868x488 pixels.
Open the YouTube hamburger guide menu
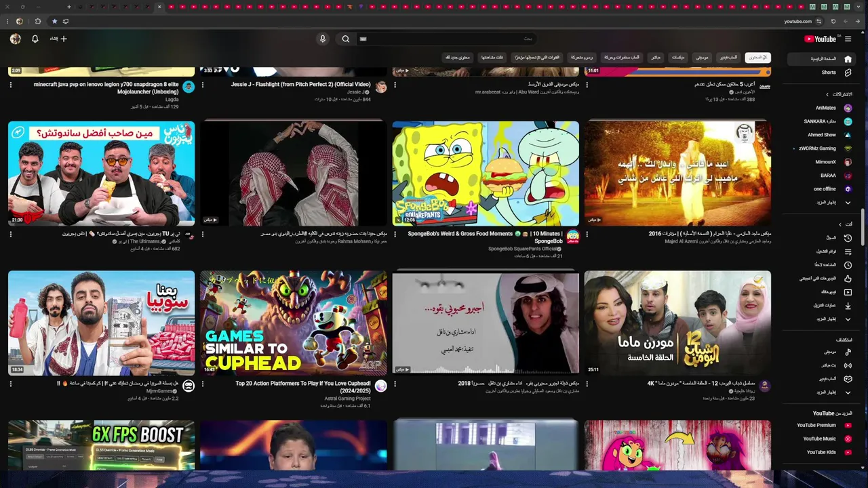[x=848, y=39]
